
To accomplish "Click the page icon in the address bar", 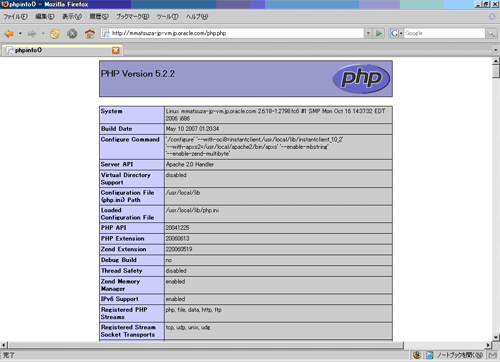I will pos(106,33).
